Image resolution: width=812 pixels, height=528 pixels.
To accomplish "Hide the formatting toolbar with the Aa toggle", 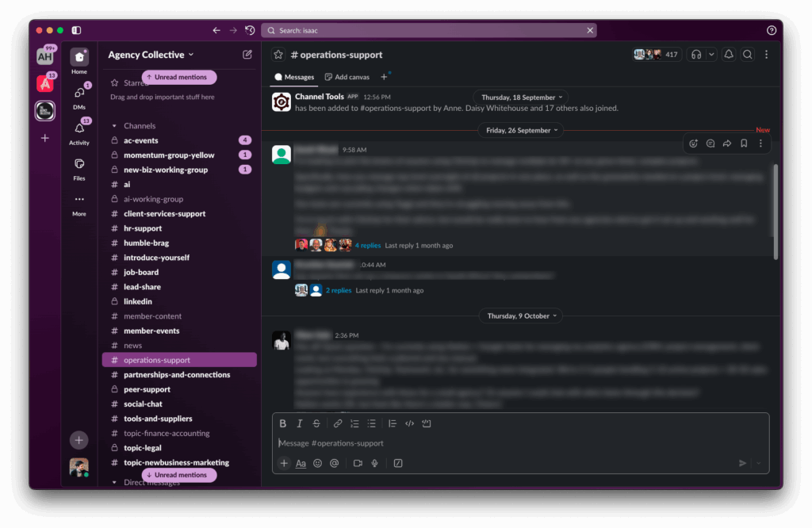I will point(301,463).
